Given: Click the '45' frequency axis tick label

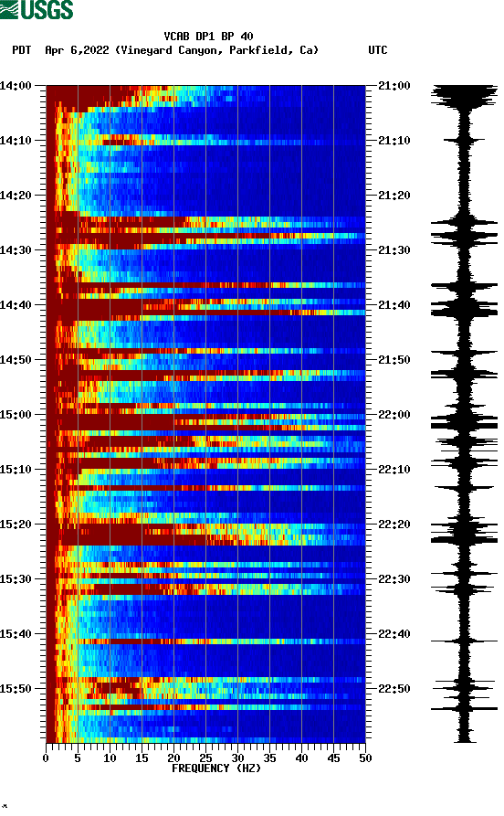Looking at the screenshot, I should 333,758.
